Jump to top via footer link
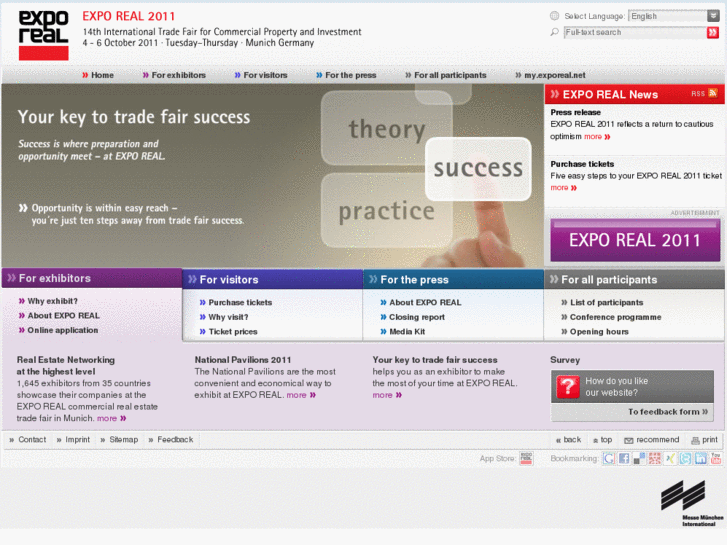Screen dimensions: 727x545 tap(603, 440)
